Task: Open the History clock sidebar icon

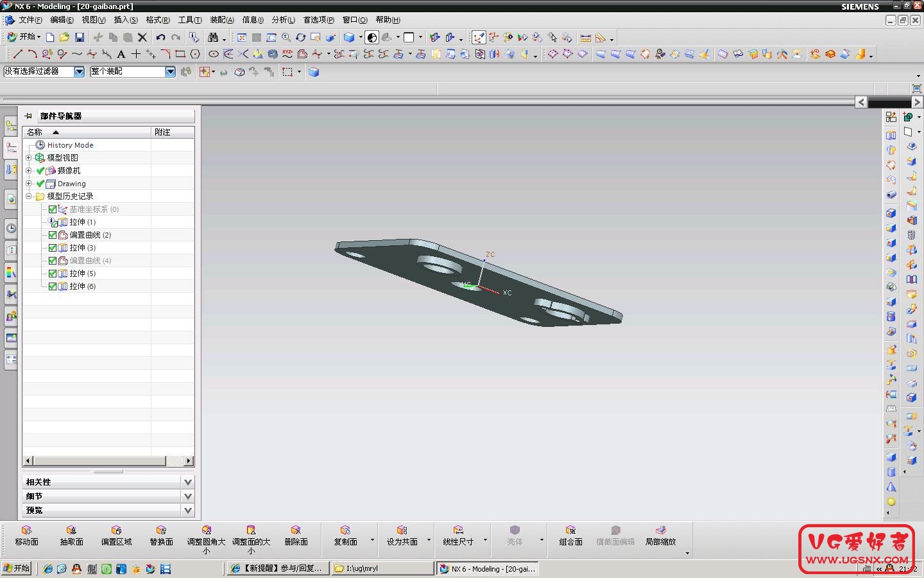Action: click(11, 228)
